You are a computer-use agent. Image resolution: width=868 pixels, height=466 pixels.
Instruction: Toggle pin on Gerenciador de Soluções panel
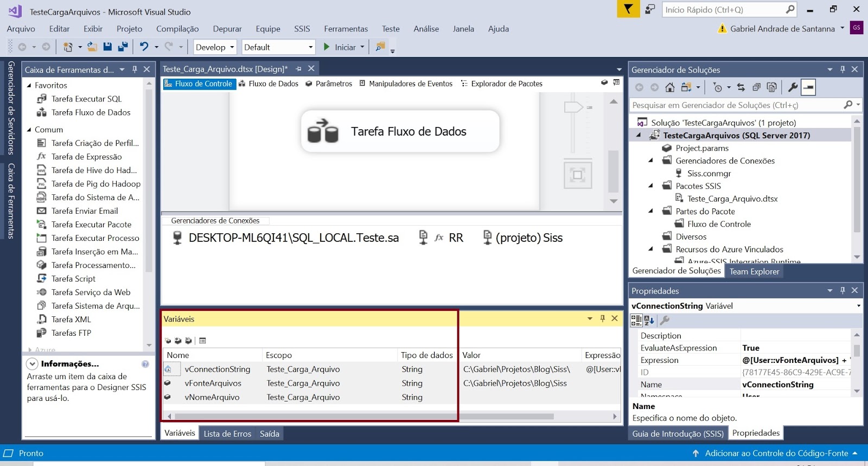(x=843, y=69)
